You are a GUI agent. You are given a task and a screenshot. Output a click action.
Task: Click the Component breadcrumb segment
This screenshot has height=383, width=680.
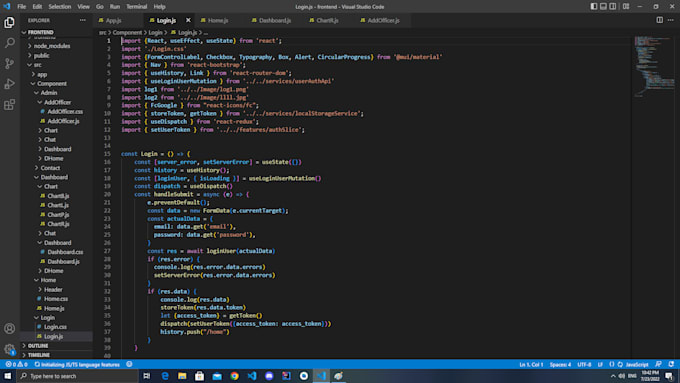click(x=127, y=33)
